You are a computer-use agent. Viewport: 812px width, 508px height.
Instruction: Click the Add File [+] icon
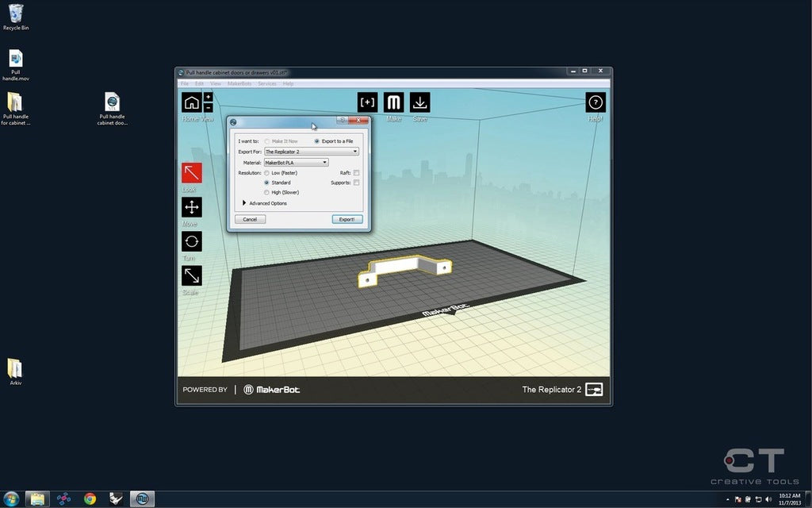[367, 102]
